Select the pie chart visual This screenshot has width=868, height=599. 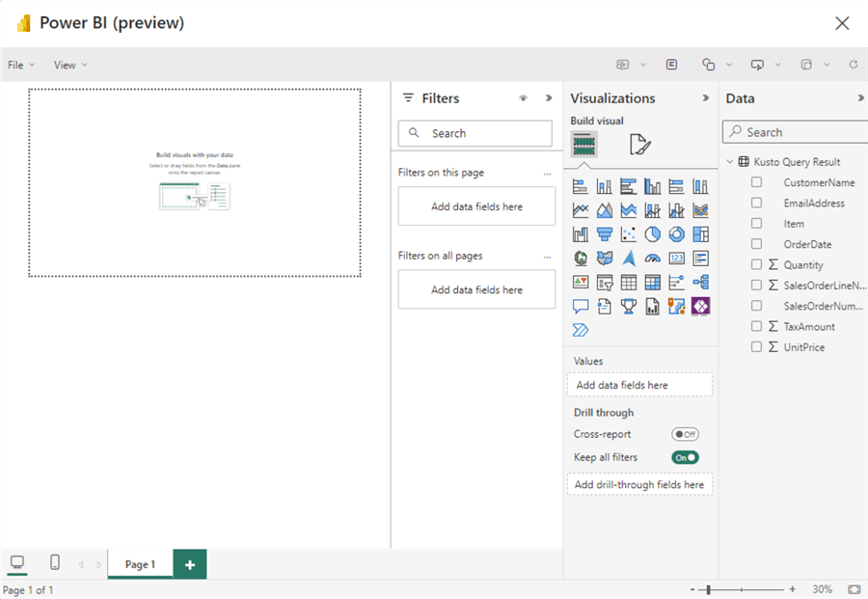653,234
